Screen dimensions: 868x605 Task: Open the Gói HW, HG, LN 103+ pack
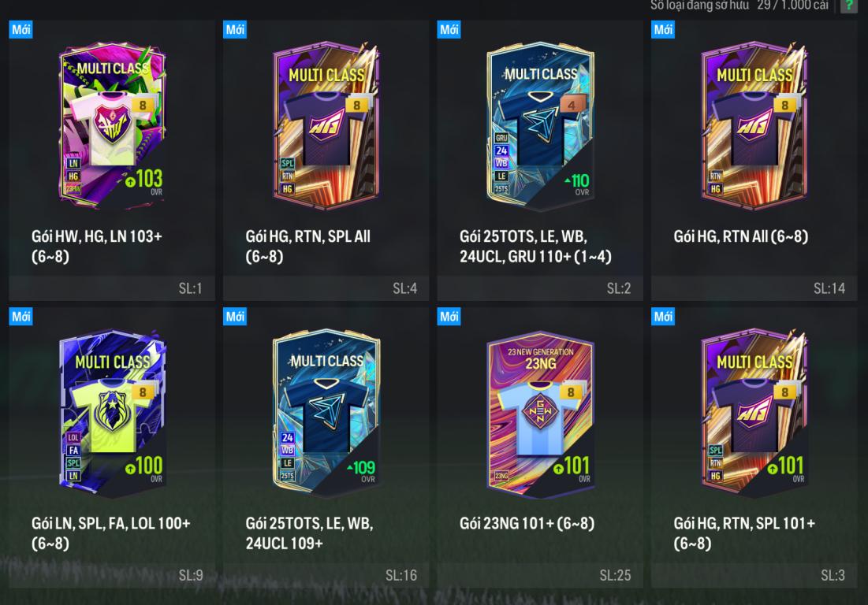click(112, 161)
